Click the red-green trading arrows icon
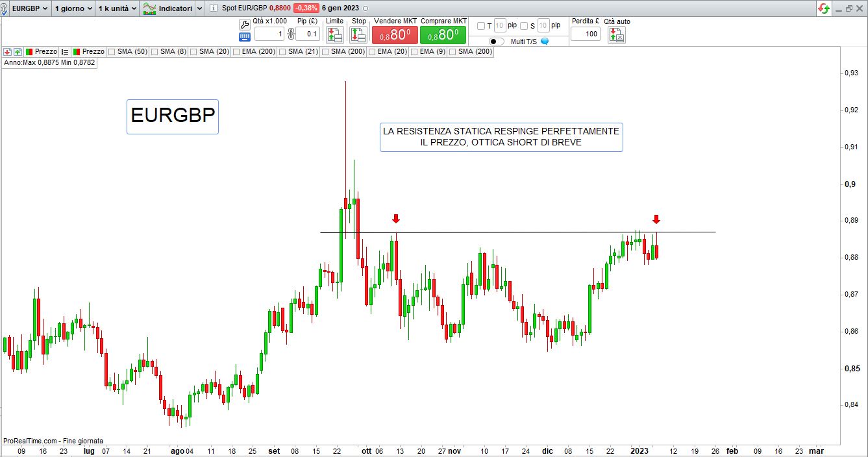868x457 pixels. point(824,8)
